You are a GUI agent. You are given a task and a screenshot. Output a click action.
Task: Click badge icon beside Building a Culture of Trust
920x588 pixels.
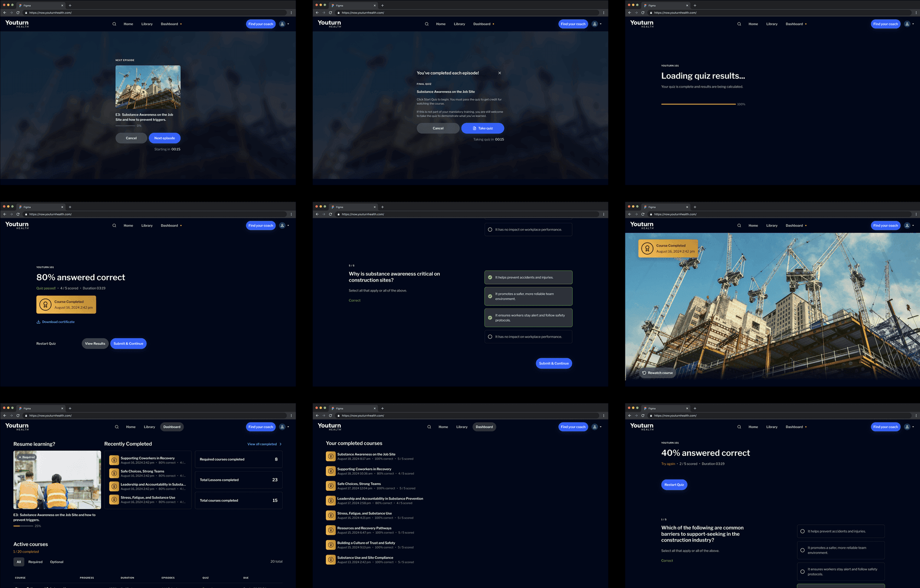click(330, 545)
